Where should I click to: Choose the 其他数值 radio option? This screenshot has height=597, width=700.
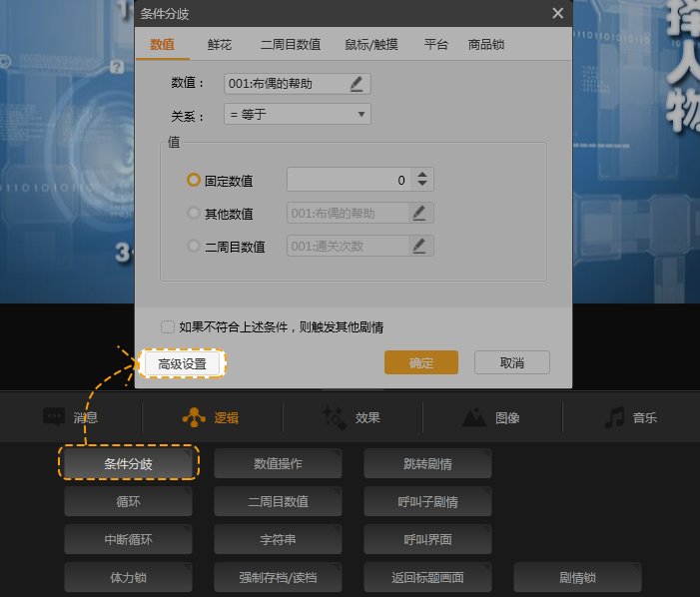195,213
